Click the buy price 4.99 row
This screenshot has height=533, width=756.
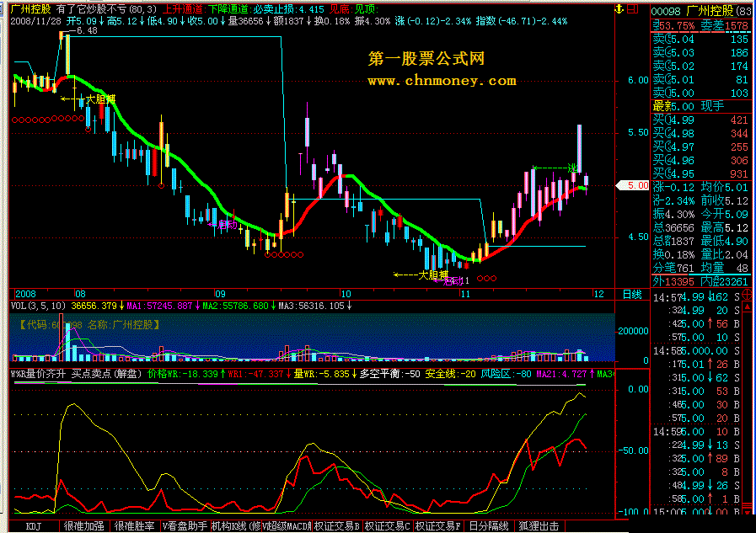click(700, 120)
